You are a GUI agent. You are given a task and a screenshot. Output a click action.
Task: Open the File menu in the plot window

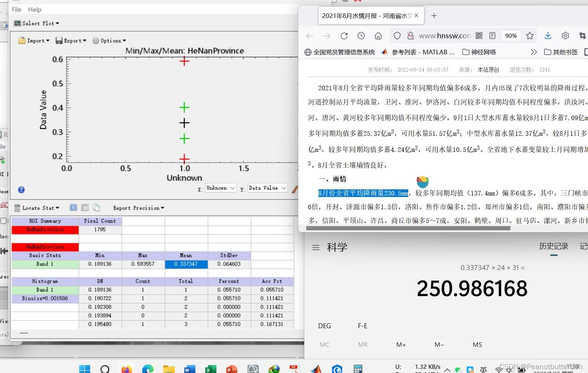(16, 9)
